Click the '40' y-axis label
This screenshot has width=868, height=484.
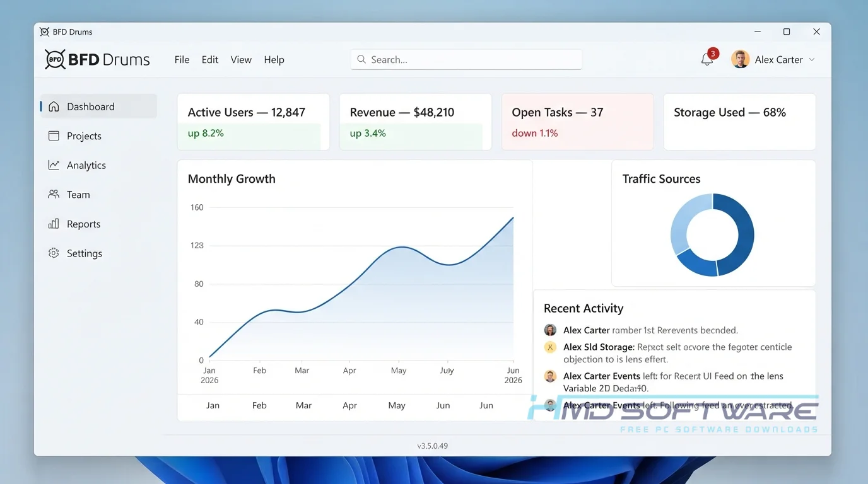click(199, 322)
